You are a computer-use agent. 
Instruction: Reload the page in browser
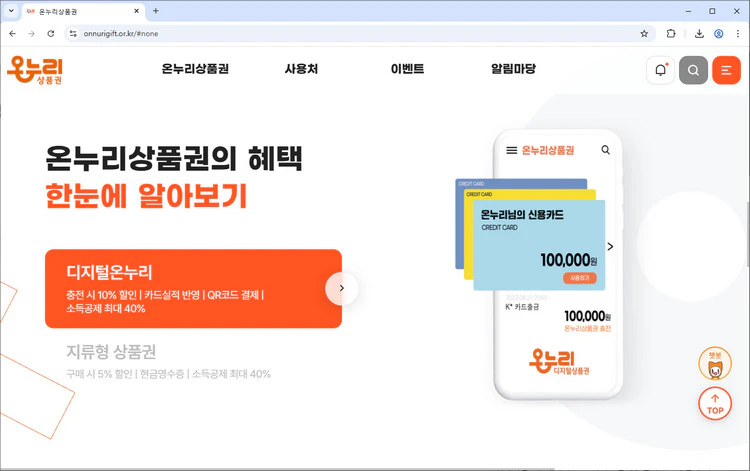tap(51, 33)
